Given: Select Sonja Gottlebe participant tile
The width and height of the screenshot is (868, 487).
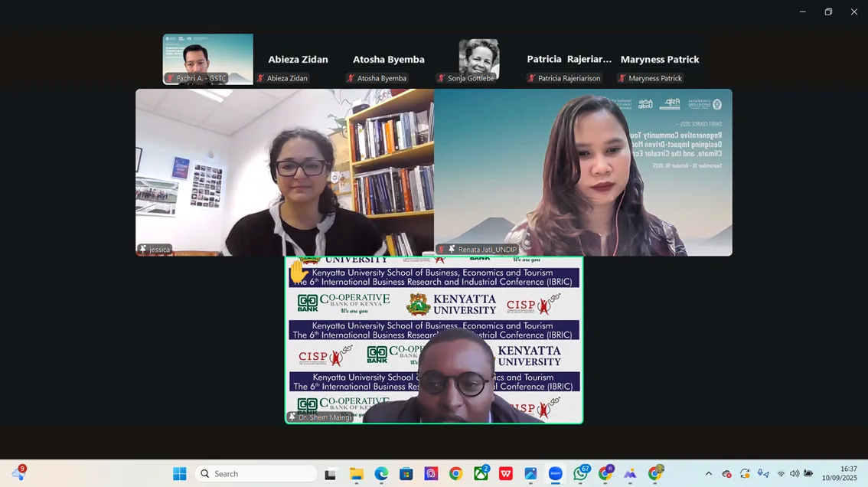Looking at the screenshot, I should (479, 60).
